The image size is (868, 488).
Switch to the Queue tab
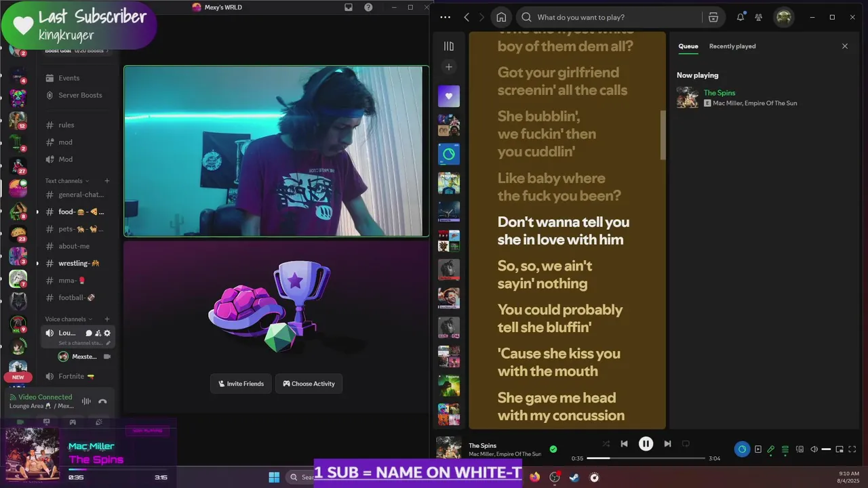point(688,46)
